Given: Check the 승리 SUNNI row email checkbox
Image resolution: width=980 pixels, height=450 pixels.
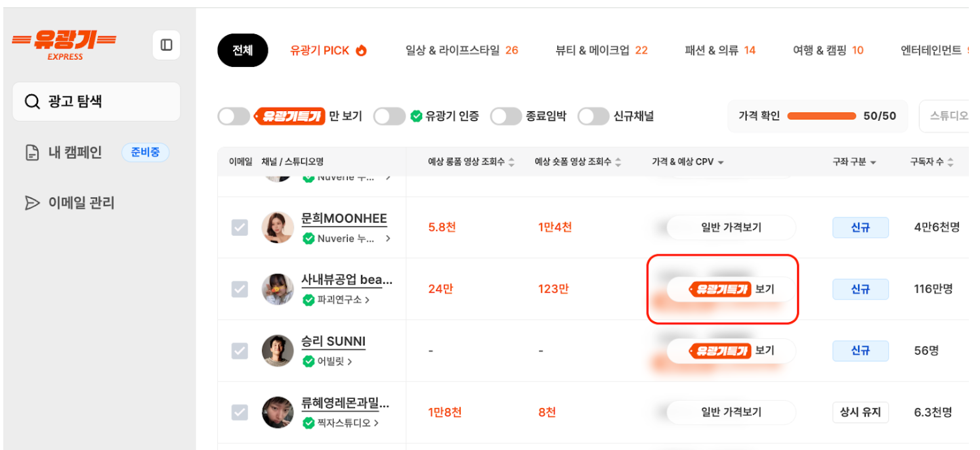Looking at the screenshot, I should pyautogui.click(x=240, y=351).
